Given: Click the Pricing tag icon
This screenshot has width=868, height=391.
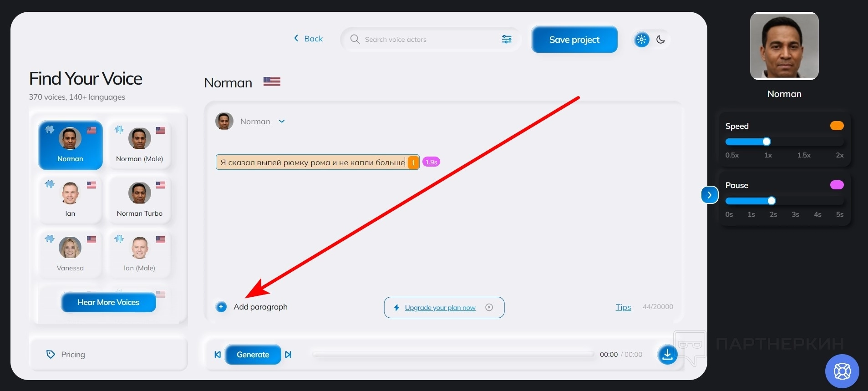Looking at the screenshot, I should (x=51, y=354).
